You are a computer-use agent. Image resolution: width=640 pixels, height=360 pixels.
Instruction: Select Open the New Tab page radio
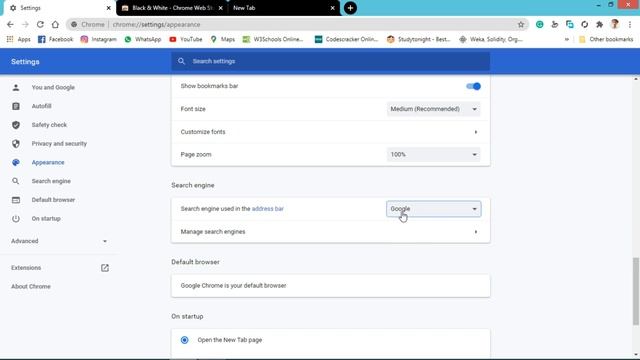184,340
